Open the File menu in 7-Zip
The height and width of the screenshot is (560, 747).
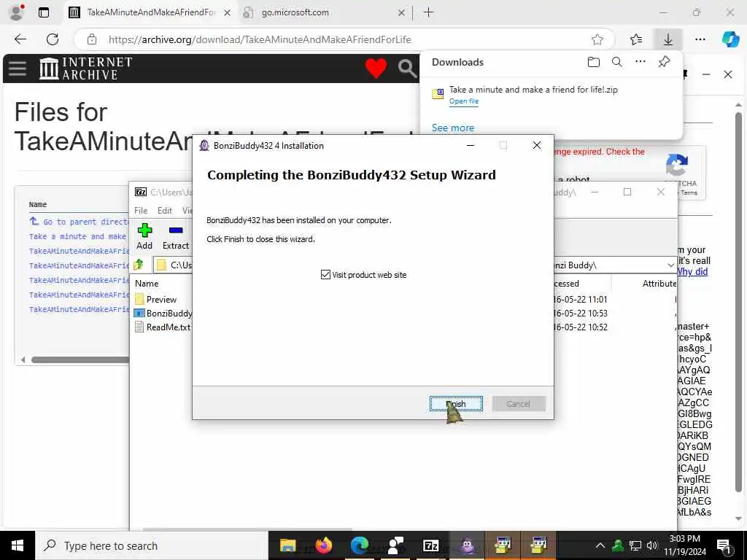tap(141, 211)
